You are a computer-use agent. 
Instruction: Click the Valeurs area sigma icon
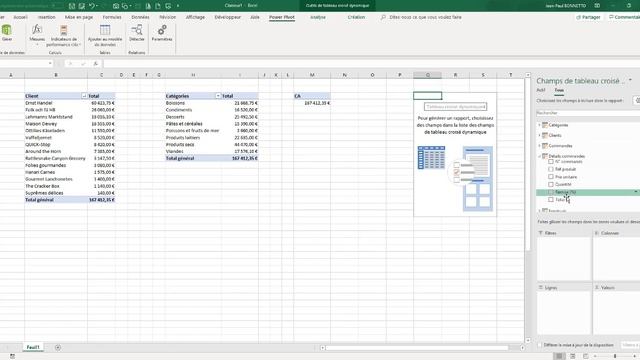[x=597, y=287]
